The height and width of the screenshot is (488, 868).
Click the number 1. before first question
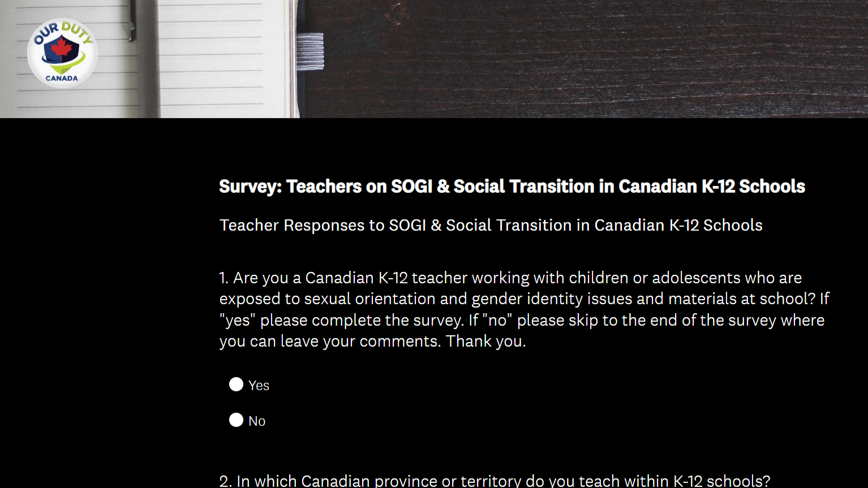click(x=224, y=278)
